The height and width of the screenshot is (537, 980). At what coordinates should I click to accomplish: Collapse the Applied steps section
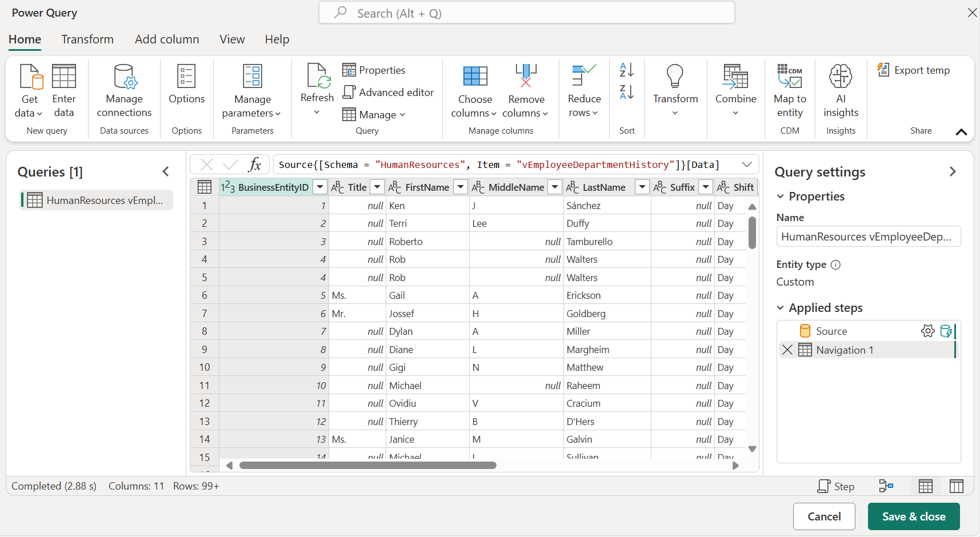pyautogui.click(x=781, y=308)
